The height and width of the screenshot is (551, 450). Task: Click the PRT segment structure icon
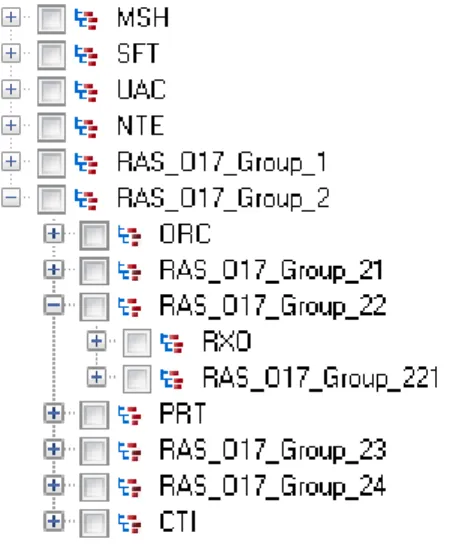129,416
